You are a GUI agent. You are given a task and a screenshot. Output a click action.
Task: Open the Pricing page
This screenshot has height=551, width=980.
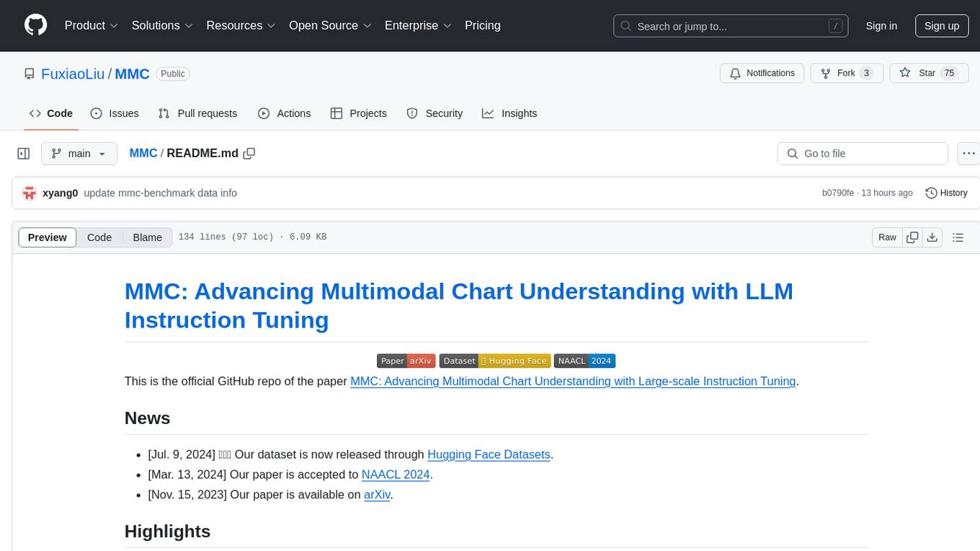tap(483, 25)
